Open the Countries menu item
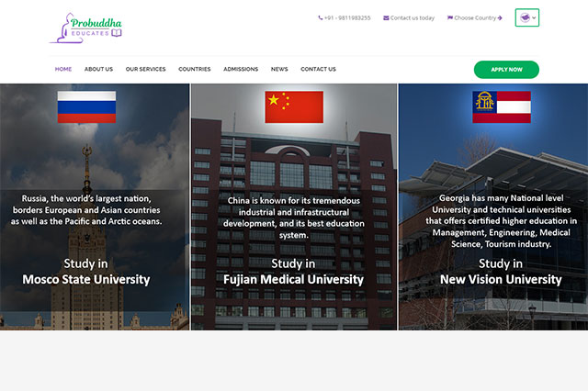The image size is (588, 391). tap(195, 69)
